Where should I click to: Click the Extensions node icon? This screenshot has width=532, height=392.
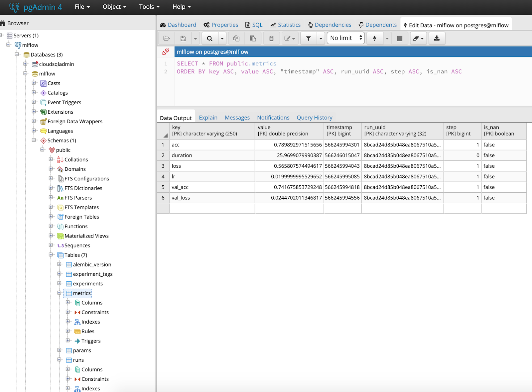click(43, 112)
